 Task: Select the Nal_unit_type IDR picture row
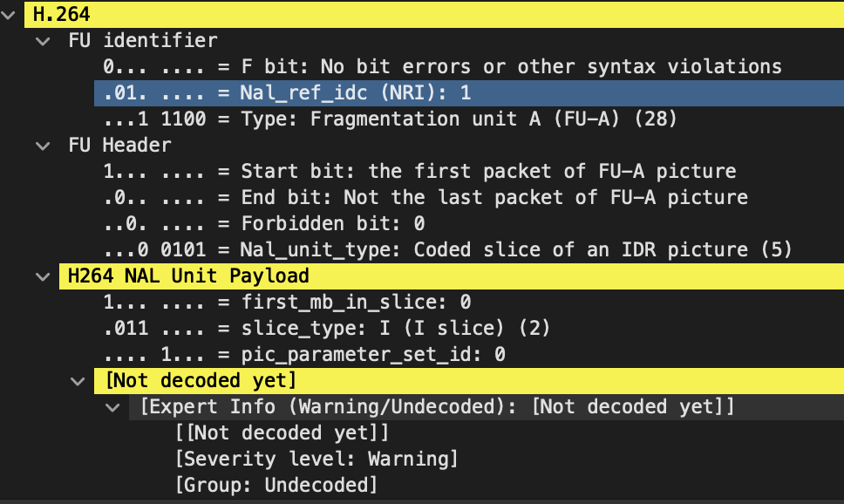(x=469, y=250)
